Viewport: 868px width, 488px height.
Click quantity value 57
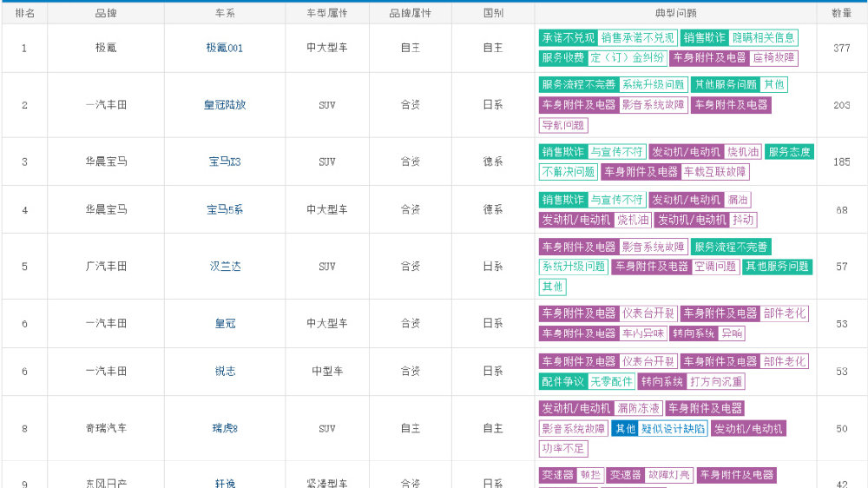pyautogui.click(x=841, y=267)
